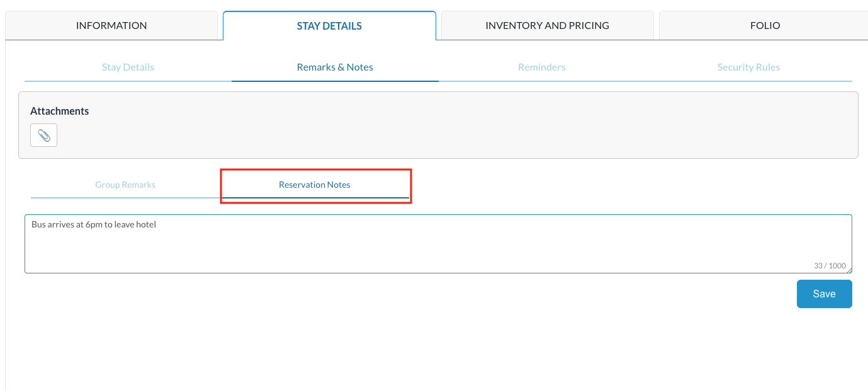Click the Attachments heading
This screenshot has height=390, width=868.
click(x=60, y=111)
